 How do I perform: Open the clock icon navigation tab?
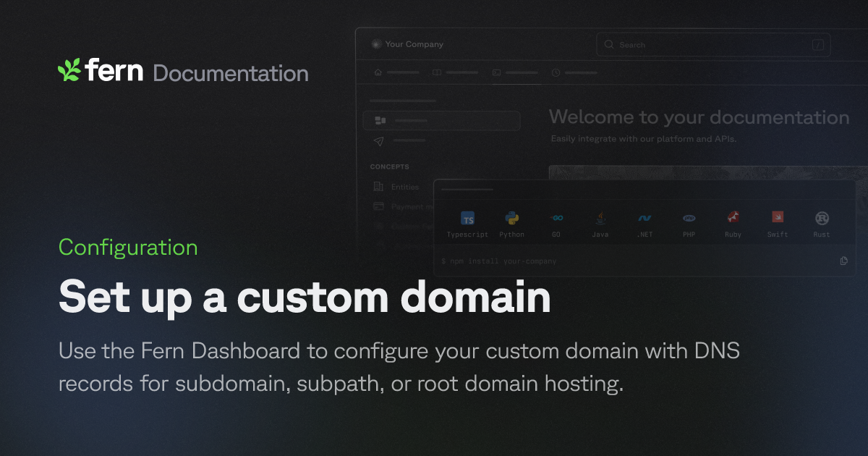[x=556, y=72]
